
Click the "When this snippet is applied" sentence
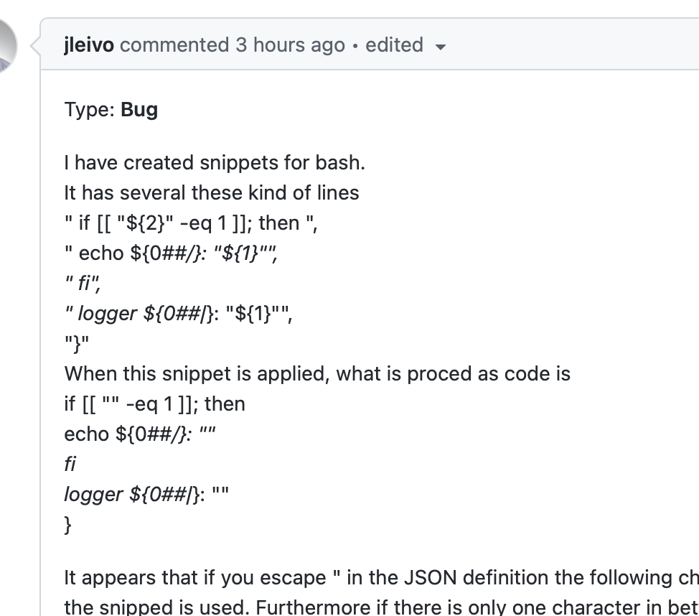point(316,373)
